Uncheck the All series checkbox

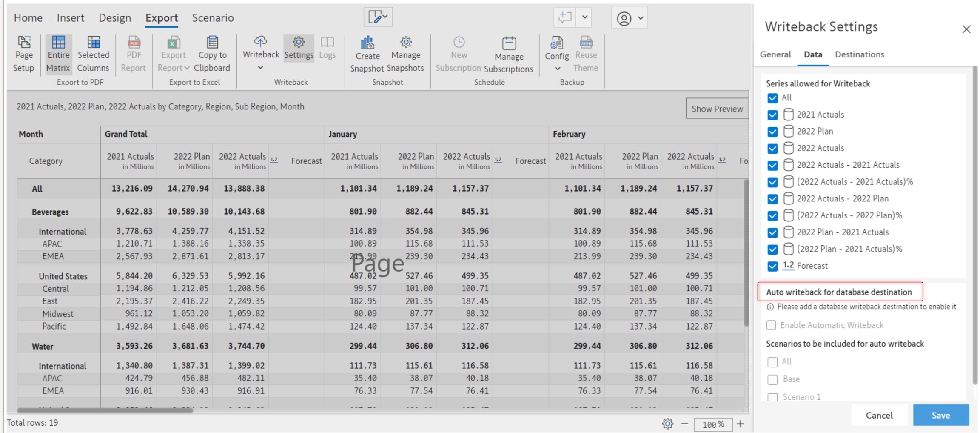point(772,98)
